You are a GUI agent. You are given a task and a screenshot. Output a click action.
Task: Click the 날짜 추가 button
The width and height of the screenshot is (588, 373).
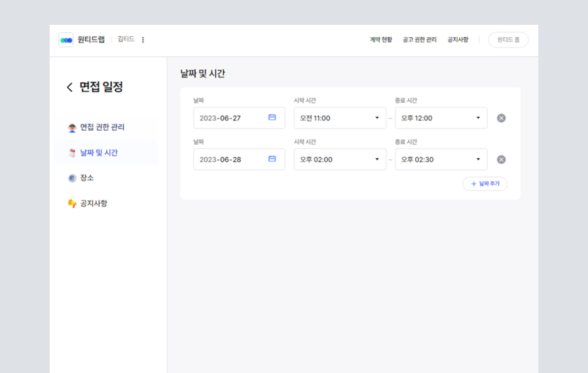point(485,184)
